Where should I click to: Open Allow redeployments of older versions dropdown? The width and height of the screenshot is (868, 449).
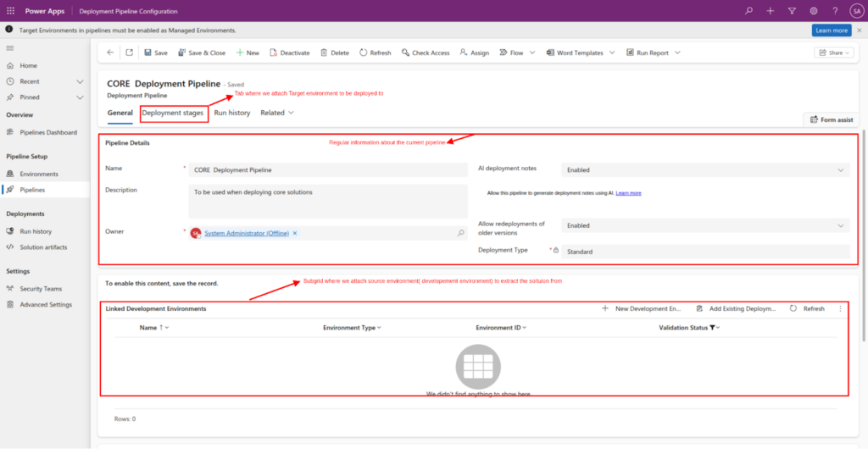tap(841, 226)
